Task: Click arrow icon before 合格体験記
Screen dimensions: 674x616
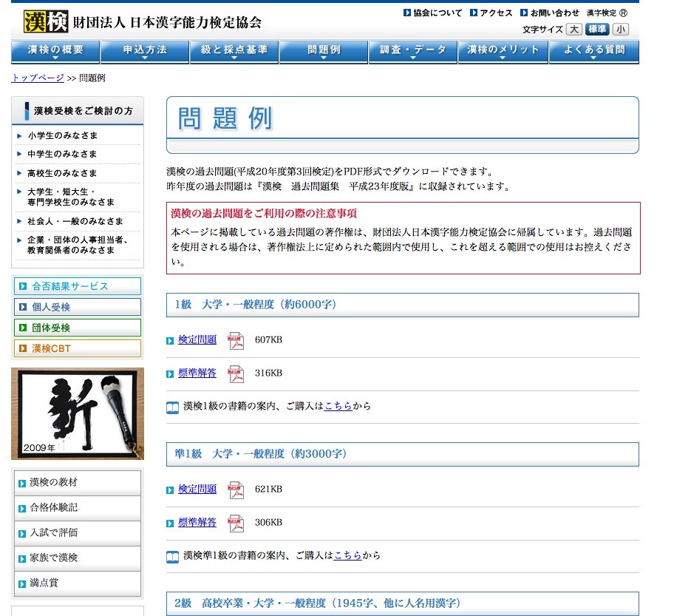Action: click(22, 509)
